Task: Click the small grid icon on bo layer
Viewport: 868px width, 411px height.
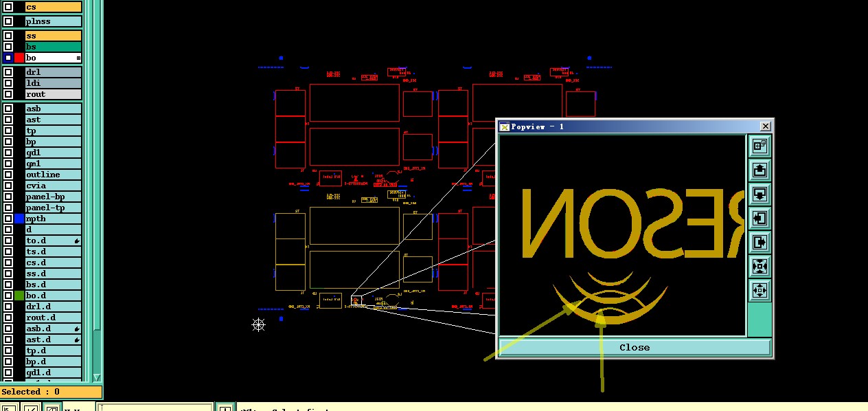Action: [78, 58]
